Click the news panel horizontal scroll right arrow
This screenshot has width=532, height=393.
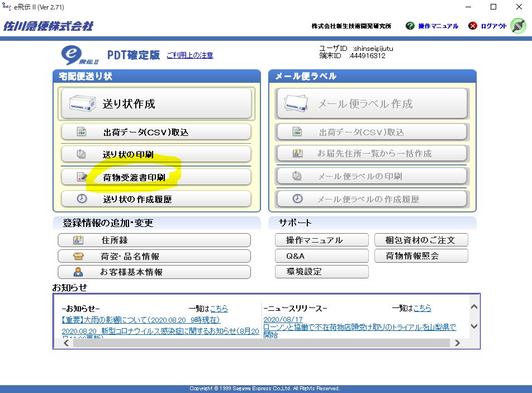pyautogui.click(x=457, y=343)
